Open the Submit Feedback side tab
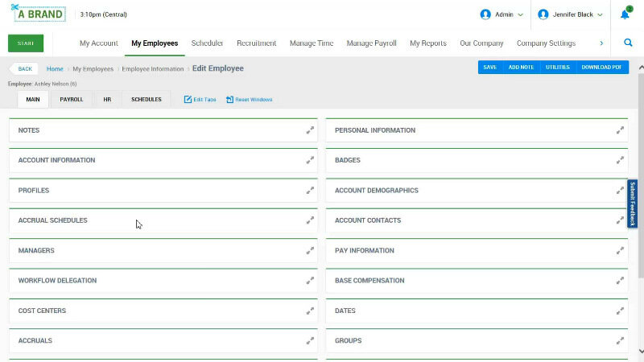 pos(633,204)
